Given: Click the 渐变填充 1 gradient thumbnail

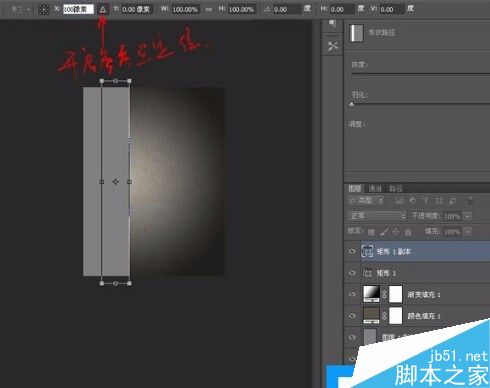Looking at the screenshot, I should coord(371,294).
